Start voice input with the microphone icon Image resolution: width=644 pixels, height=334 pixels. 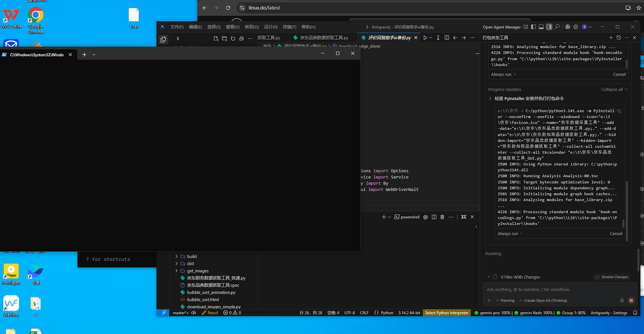tap(622, 300)
